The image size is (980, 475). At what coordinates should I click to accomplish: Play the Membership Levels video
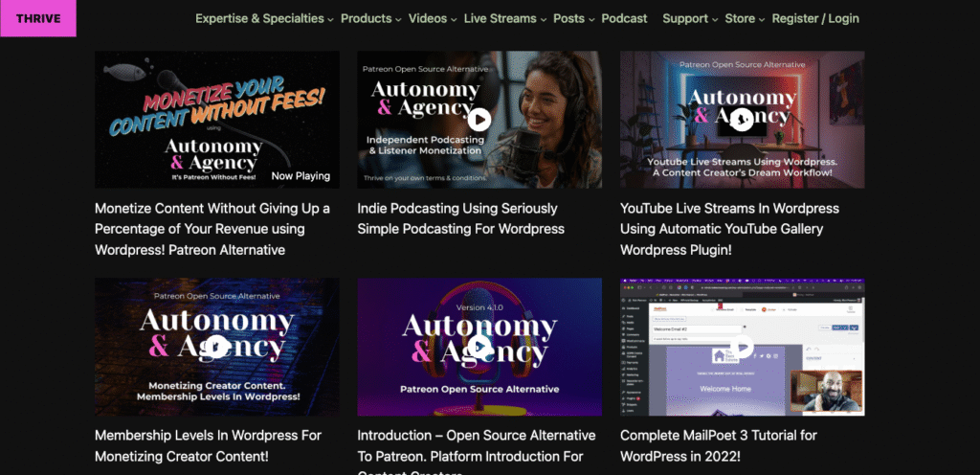[216, 347]
